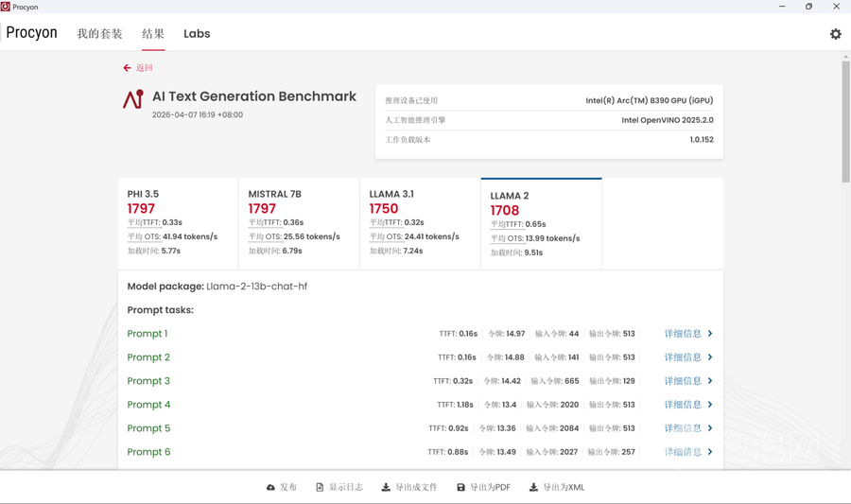Select the LLAMA 3.1 results card
Screen dimensions: 851x504
(x=419, y=223)
